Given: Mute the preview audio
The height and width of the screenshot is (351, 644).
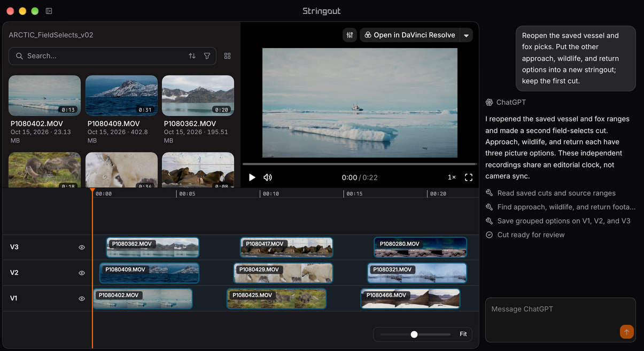Looking at the screenshot, I should tap(268, 177).
